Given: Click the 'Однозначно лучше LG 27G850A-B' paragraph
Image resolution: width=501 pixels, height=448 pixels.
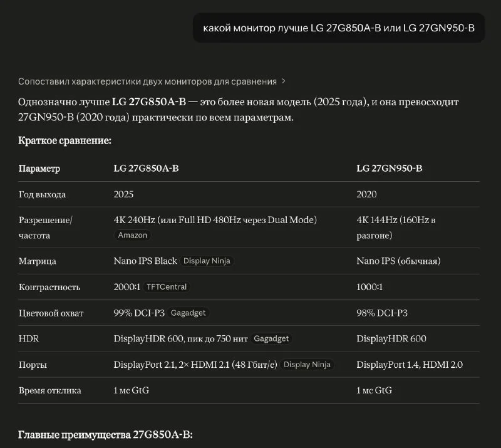Looking at the screenshot, I should coord(239,110).
